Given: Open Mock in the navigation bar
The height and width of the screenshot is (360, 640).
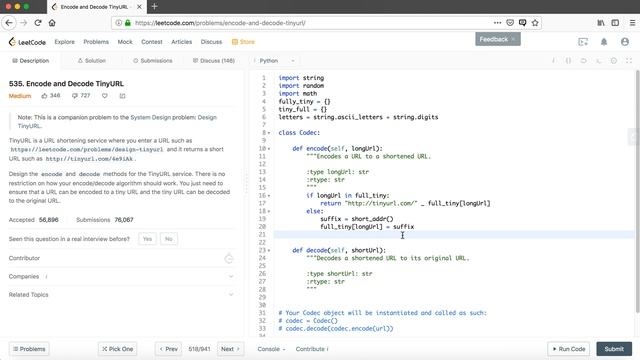Looking at the screenshot, I should coord(125,42).
